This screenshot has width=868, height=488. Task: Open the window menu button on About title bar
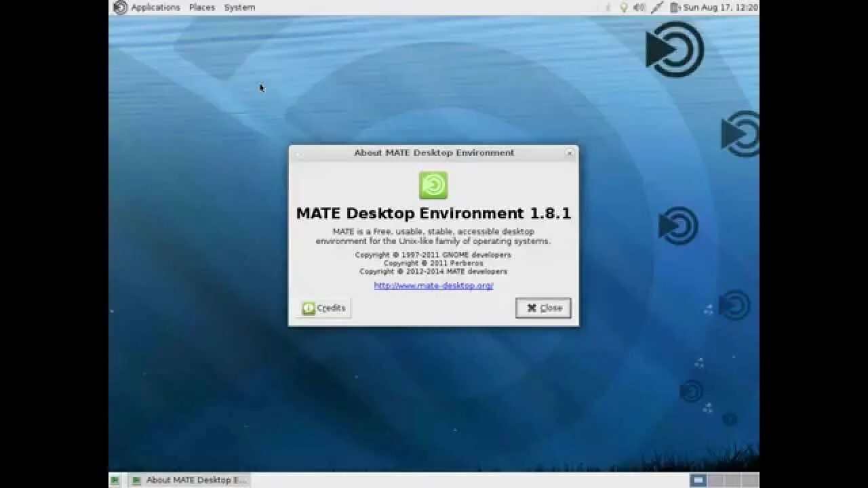point(298,153)
